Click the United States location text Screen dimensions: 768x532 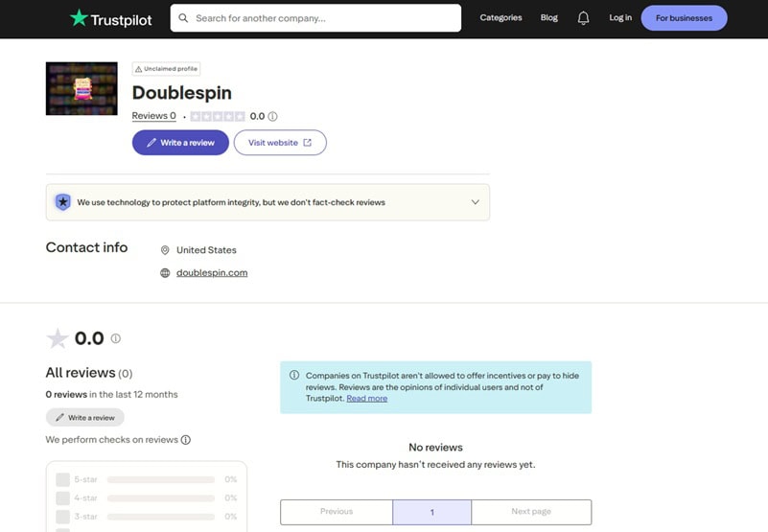(x=206, y=250)
